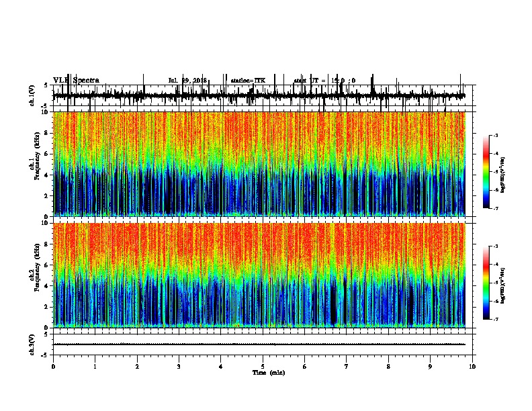Click the "10" time axis tick label
This screenshot has height=411, width=532.
(x=472, y=367)
